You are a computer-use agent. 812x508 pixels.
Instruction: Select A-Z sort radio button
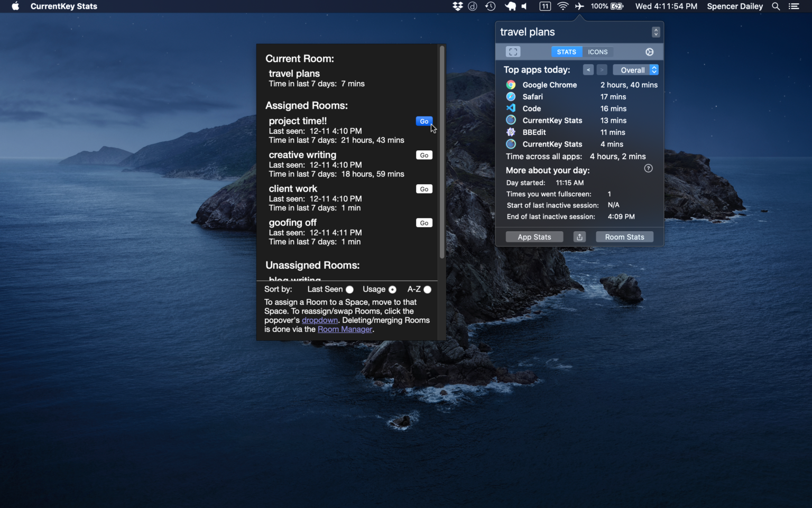427,289
